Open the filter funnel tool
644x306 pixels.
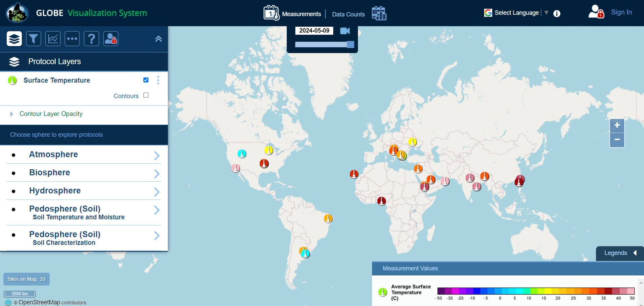tap(34, 39)
